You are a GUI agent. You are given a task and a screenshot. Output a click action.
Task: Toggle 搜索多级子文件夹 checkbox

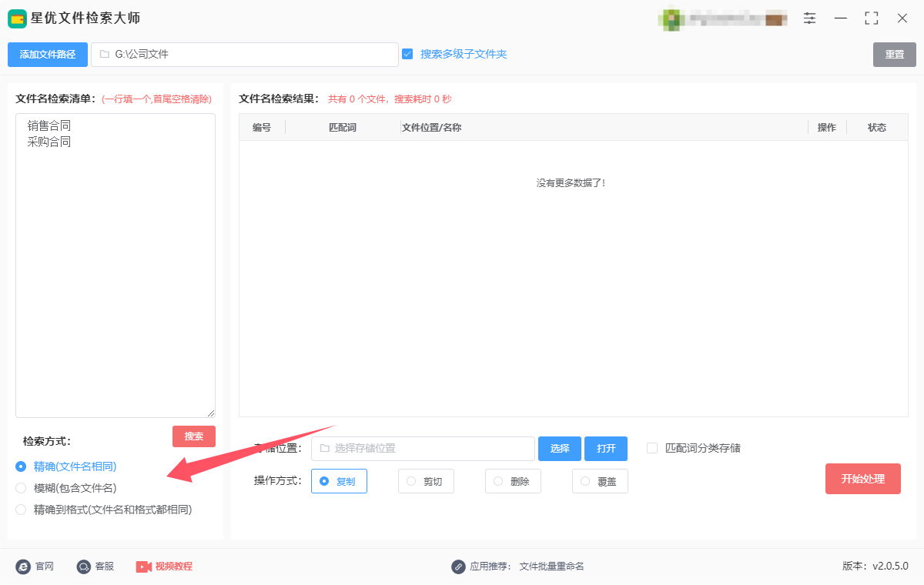(x=407, y=54)
